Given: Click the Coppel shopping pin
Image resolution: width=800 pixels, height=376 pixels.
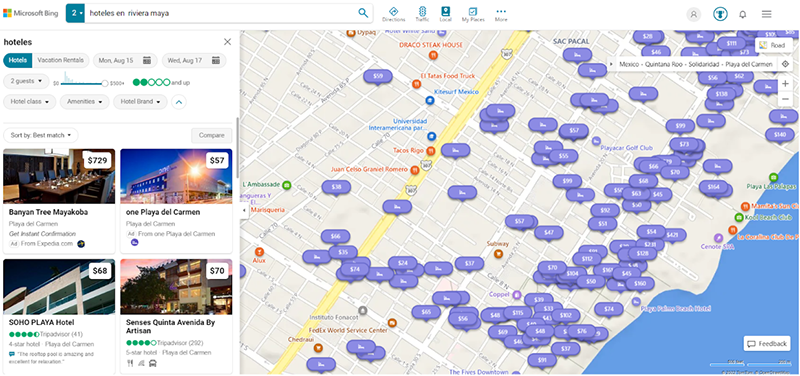Looking at the screenshot, I should [x=516, y=294].
